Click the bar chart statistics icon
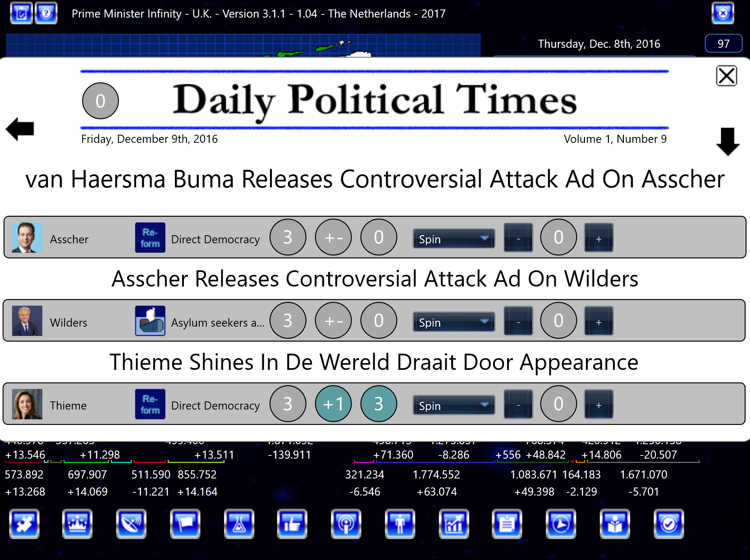The image size is (750, 560). pos(454,524)
